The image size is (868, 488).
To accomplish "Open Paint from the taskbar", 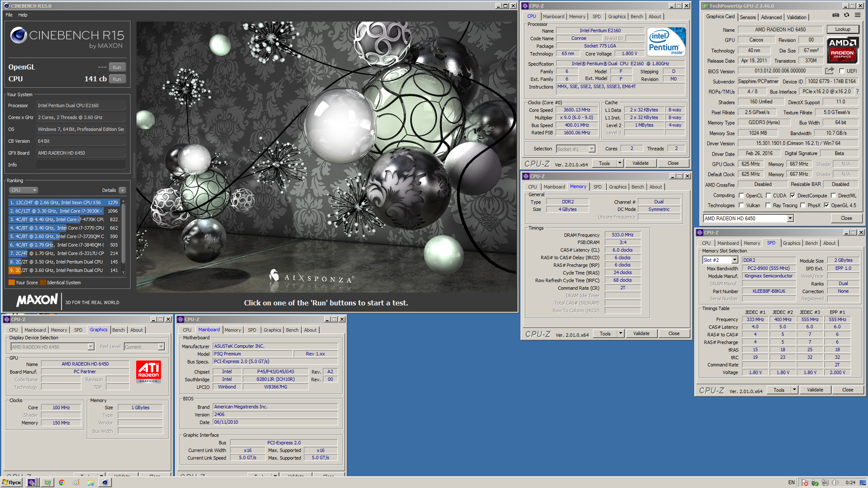I will click(x=76, y=482).
